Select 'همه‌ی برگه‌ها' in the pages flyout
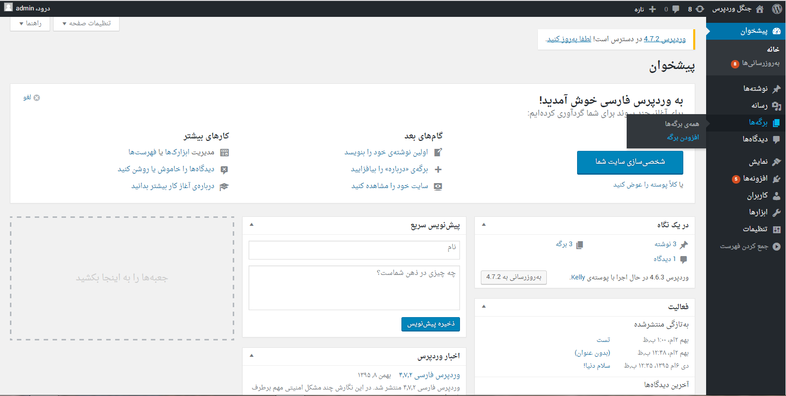The height and width of the screenshot is (396, 786). [x=682, y=124]
